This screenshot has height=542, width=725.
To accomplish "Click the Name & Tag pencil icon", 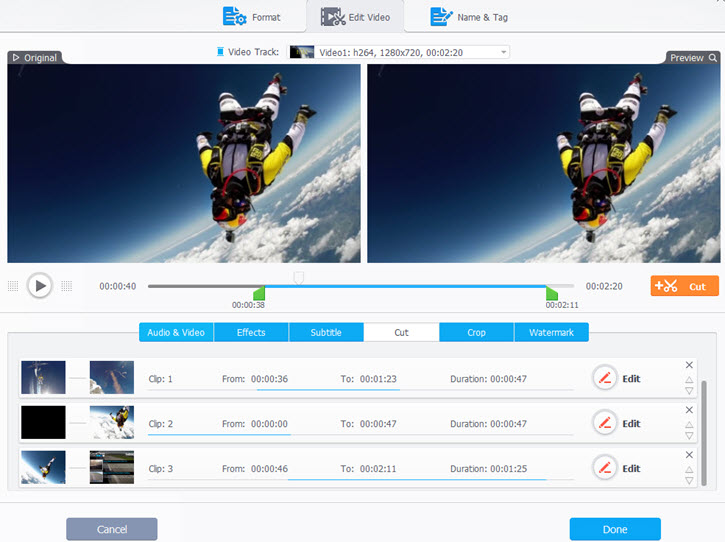I will coord(441,17).
